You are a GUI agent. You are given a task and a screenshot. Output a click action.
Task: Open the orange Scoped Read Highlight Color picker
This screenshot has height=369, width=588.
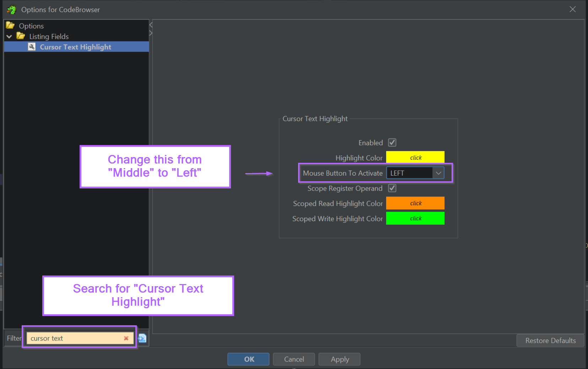click(x=415, y=203)
